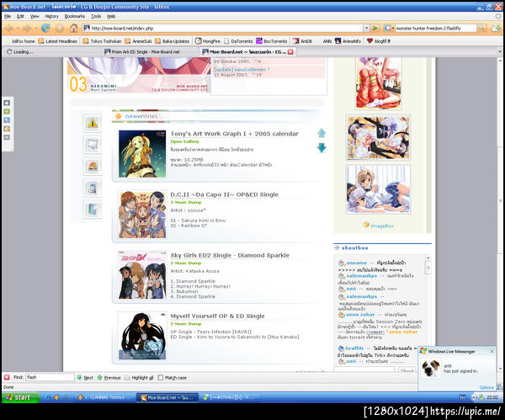505x420 pixels.
Task: Open the View menu
Action: coord(35,16)
